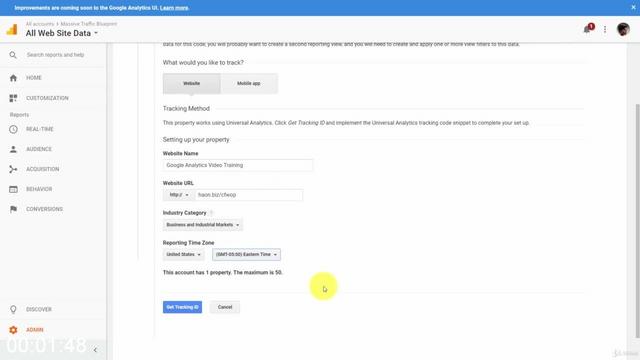
Task: Select the Website tracking option
Action: click(191, 84)
